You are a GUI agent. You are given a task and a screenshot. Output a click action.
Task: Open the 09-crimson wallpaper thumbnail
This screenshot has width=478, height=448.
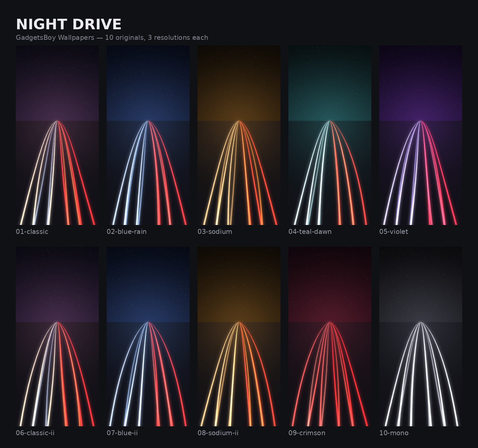330,336
